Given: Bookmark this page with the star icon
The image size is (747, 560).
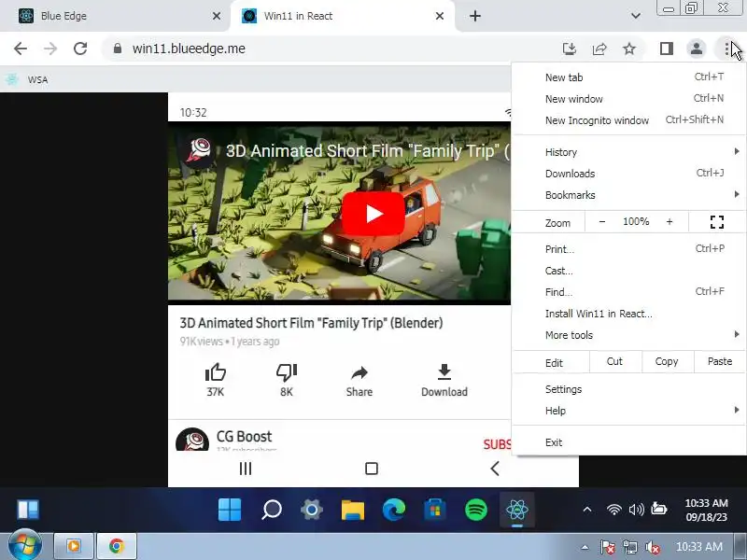Looking at the screenshot, I should (629, 49).
